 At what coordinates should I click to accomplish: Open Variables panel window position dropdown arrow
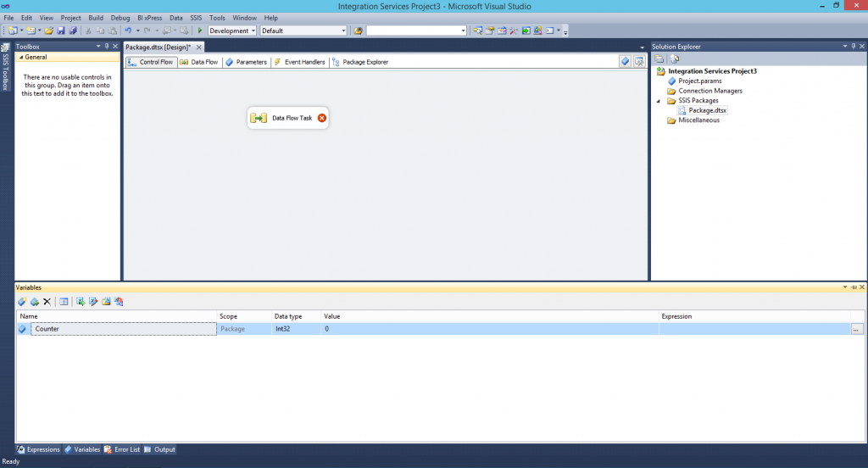845,287
